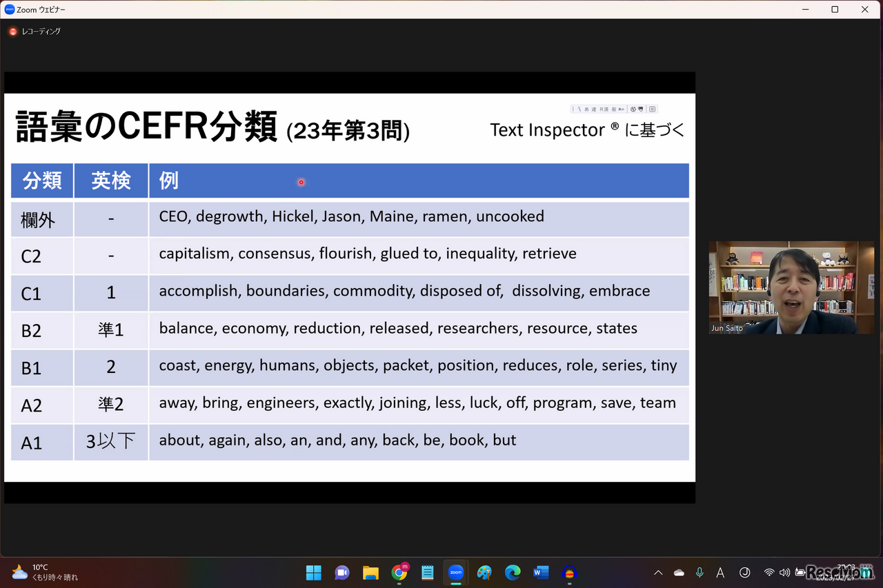Switch to Microsoft Word in the taskbar
The width and height of the screenshot is (883, 588).
click(541, 573)
